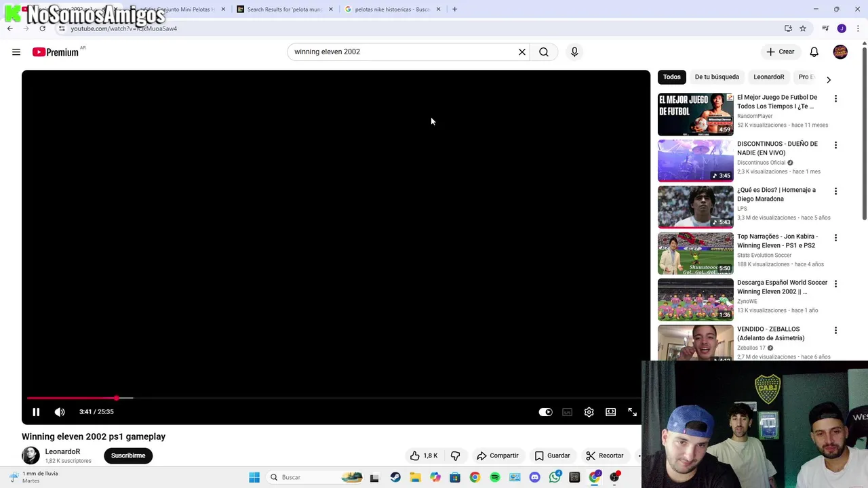Mute the video volume speaker icon
This screenshot has height=488, width=868.
tap(60, 412)
